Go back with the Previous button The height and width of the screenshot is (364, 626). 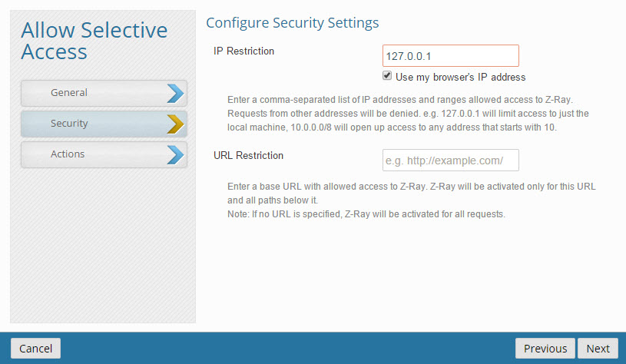pos(545,349)
